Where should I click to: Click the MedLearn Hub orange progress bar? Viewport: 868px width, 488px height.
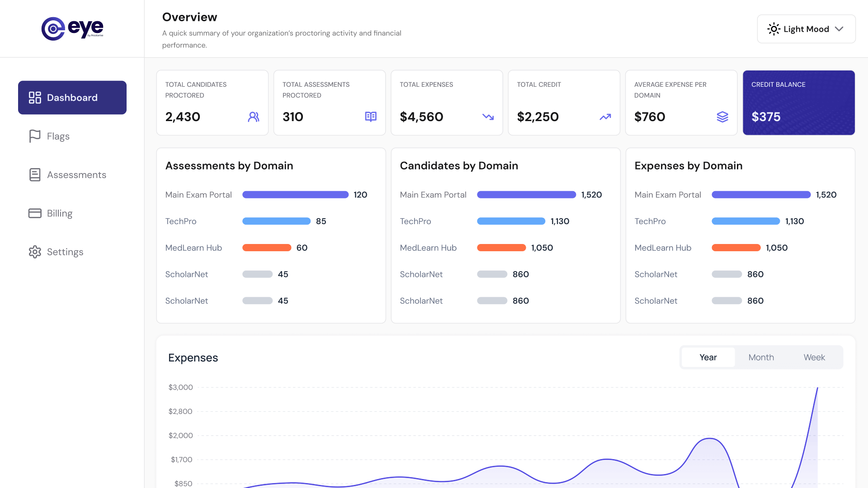click(267, 248)
